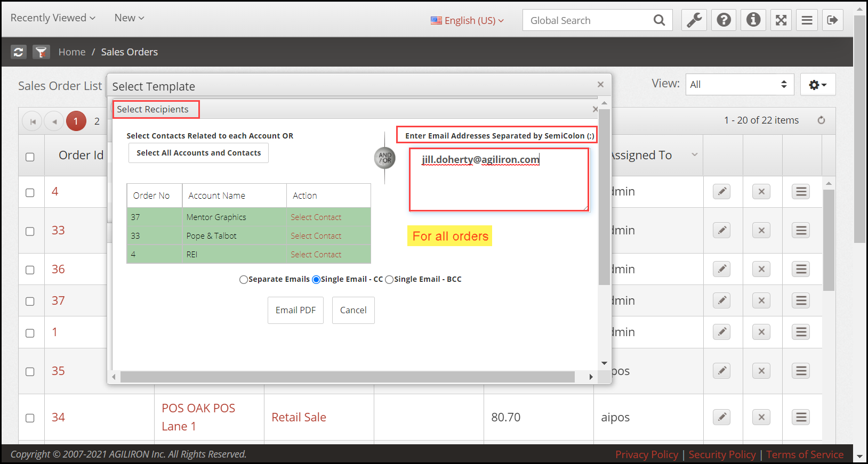The image size is (868, 464).
Task: Open the help question mark icon
Action: (x=724, y=20)
